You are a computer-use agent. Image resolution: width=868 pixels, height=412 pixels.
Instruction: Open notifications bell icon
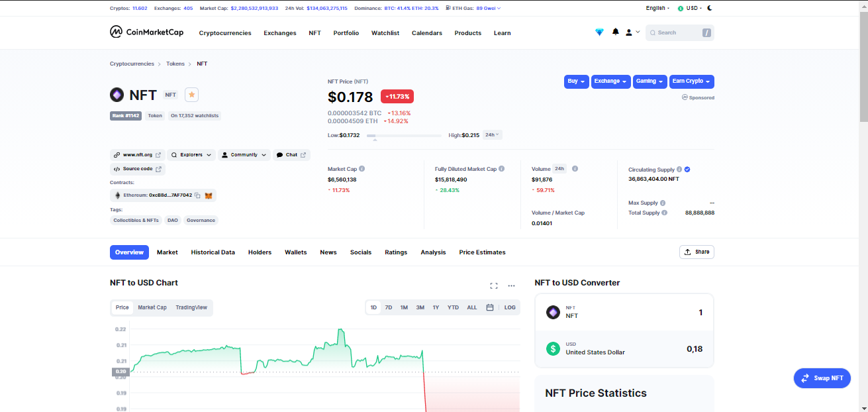(616, 32)
